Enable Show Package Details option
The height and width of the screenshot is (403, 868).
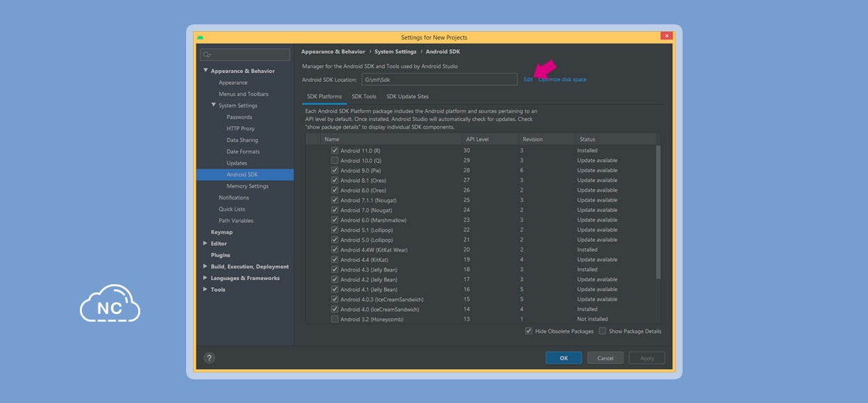point(603,331)
